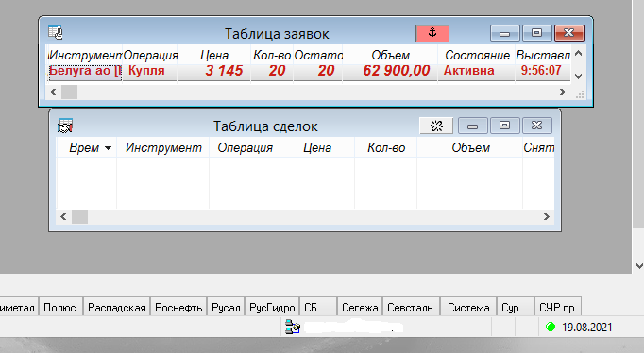
Task: Click the 9:56:07 time cell
Action: pyautogui.click(x=543, y=72)
